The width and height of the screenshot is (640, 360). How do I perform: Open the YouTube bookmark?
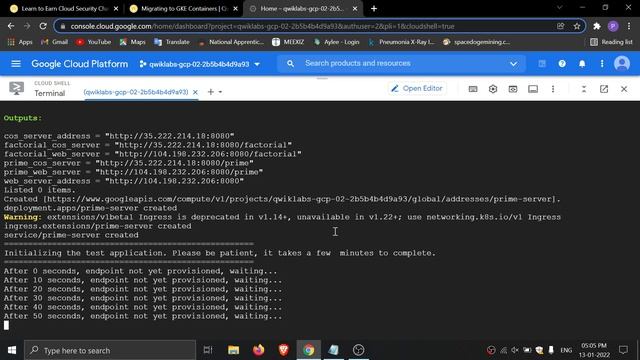coord(93,42)
